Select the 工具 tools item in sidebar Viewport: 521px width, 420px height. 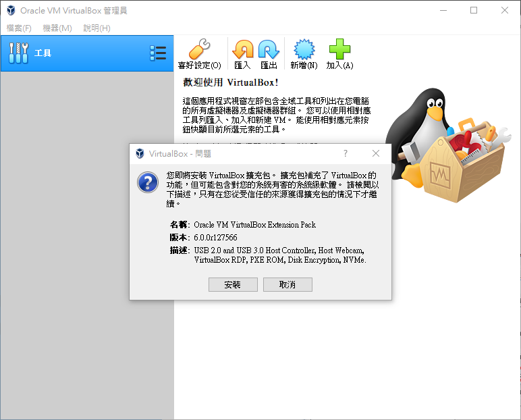coord(87,53)
